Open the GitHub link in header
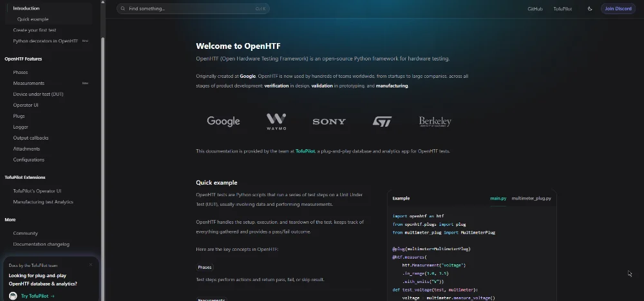 pos(535,9)
